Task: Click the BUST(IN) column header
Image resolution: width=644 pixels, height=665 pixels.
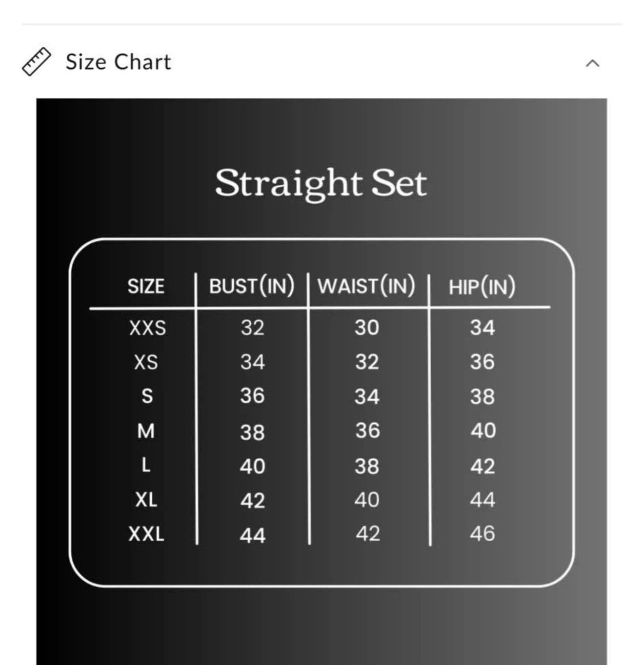Action: pyautogui.click(x=252, y=285)
